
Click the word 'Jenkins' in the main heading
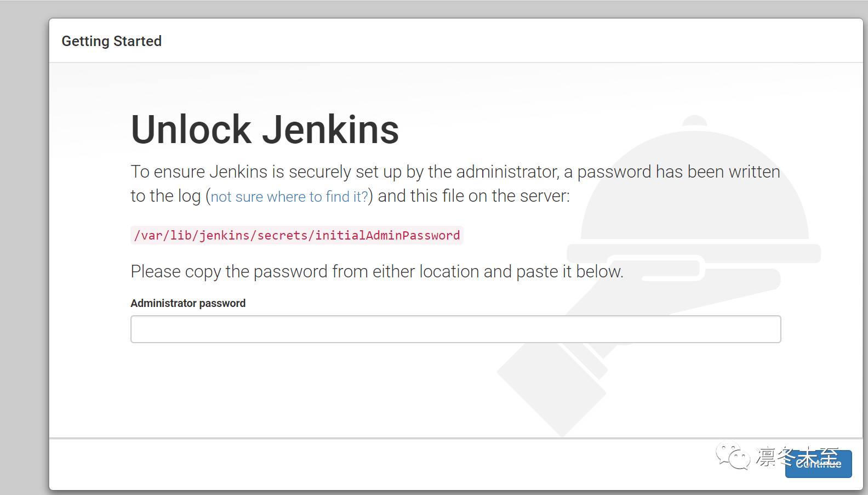tap(330, 130)
